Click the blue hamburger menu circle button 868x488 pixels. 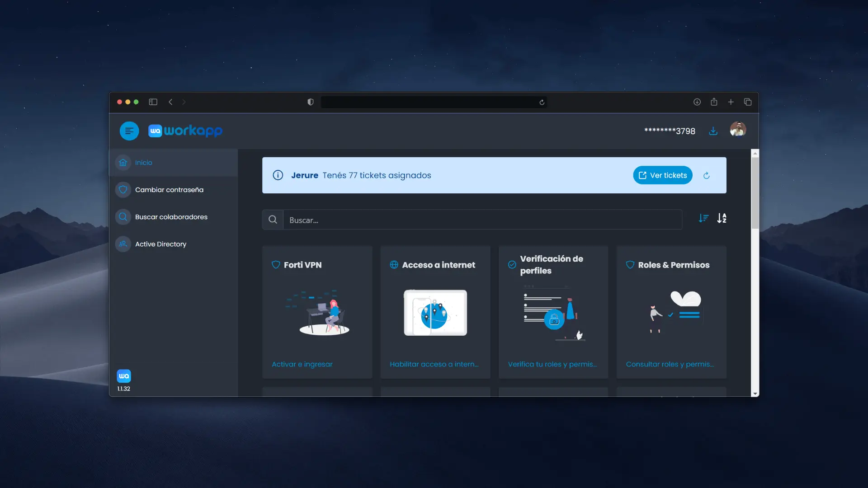(129, 131)
